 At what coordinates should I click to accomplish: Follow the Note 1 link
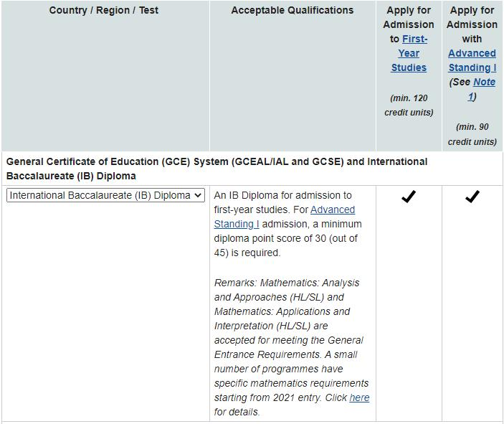(482, 83)
